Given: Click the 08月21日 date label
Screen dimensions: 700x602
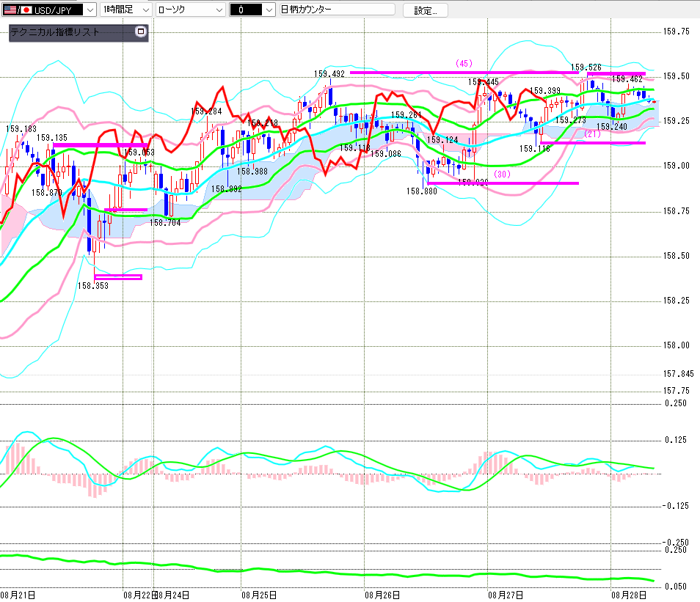Looking at the screenshot, I should pos(18,595).
